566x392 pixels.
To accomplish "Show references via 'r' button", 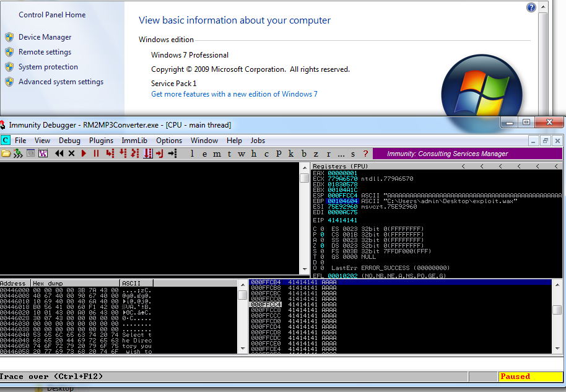I will point(328,154).
